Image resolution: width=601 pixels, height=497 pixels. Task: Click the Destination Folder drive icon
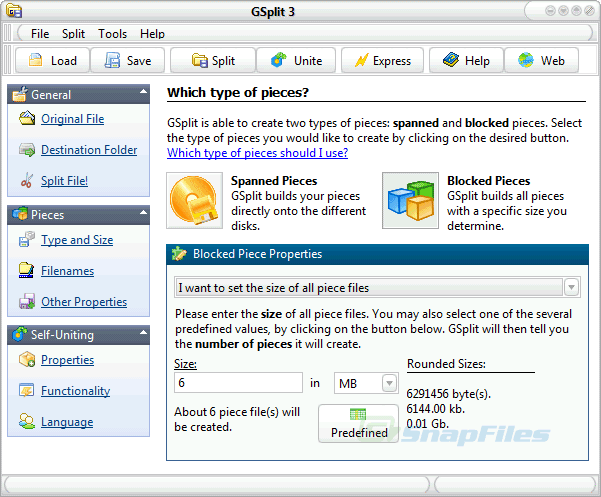coord(27,149)
